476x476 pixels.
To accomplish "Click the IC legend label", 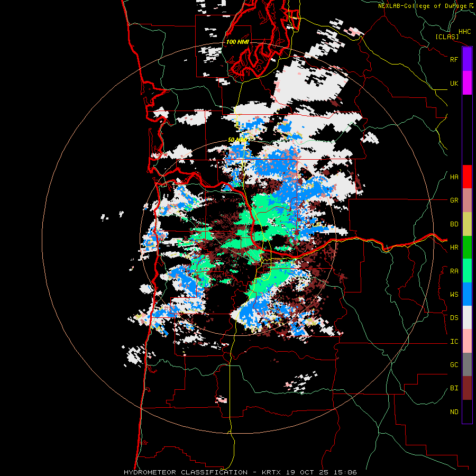I will tap(454, 342).
